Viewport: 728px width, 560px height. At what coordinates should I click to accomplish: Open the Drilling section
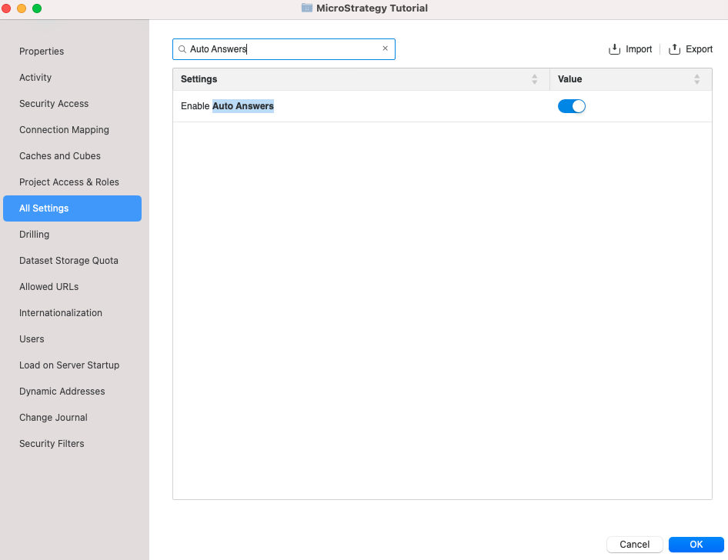34,235
